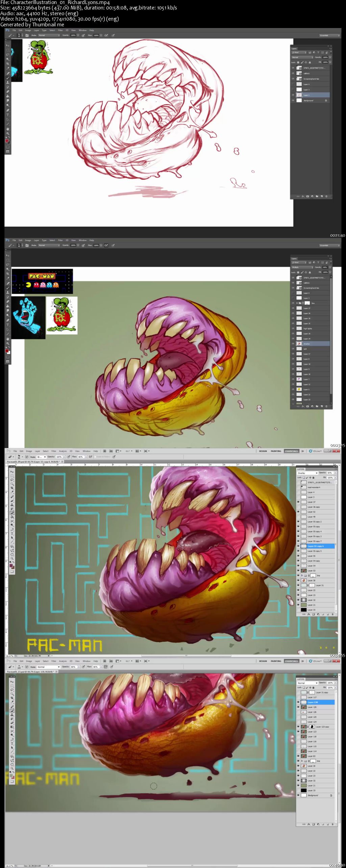Select the Zoom tool in the sketch frame
Image resolution: width=346 pixels, height=868 pixels.
click(7, 133)
